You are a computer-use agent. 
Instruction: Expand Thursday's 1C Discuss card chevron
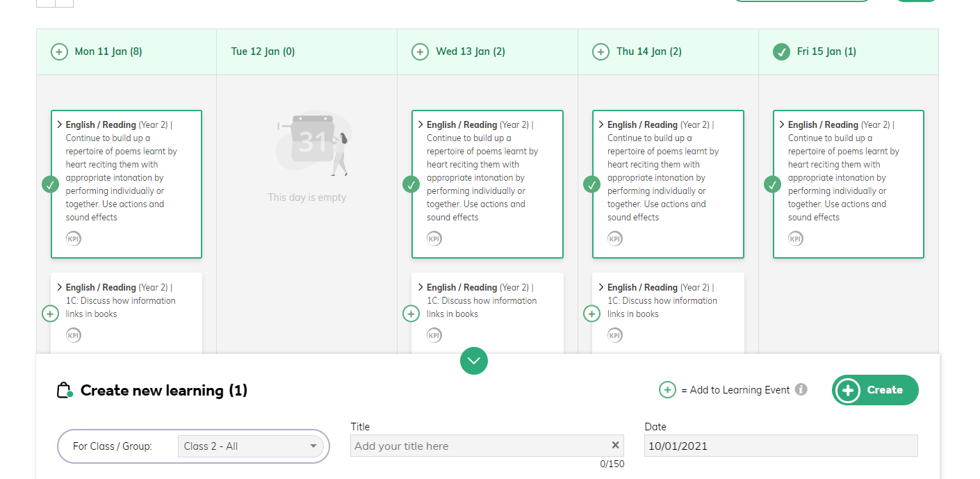pyautogui.click(x=601, y=287)
